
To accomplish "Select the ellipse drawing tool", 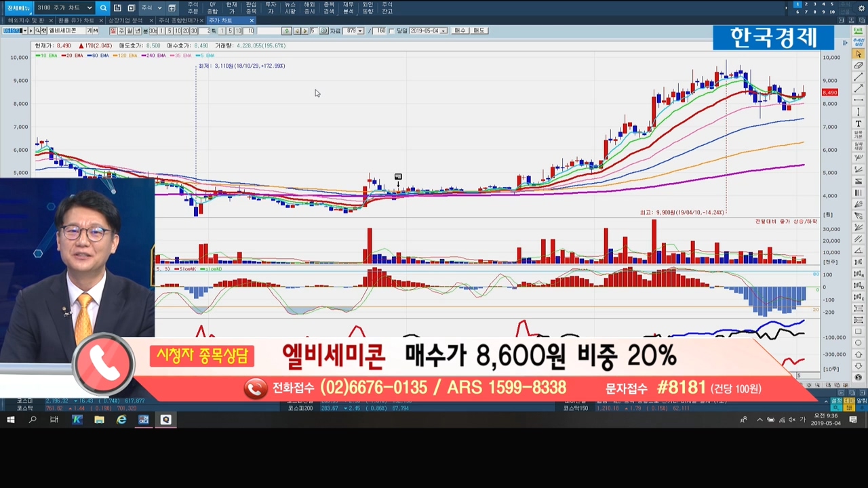I will click(x=859, y=343).
